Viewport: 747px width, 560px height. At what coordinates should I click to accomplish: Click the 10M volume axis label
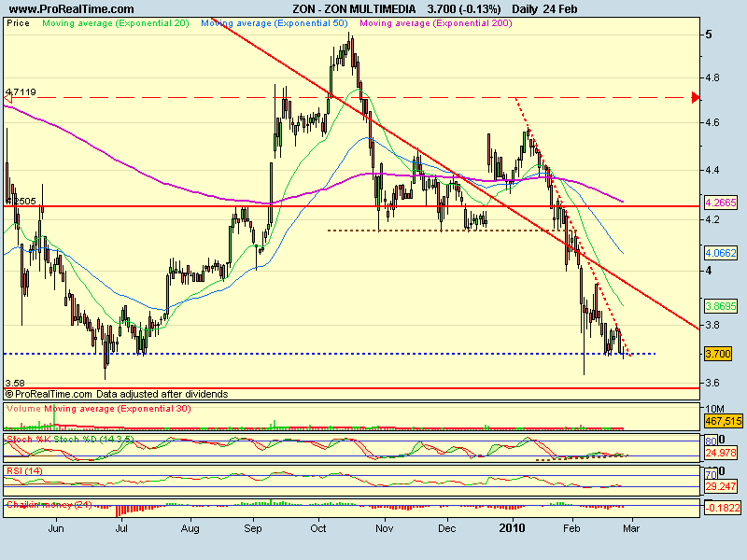tap(714, 409)
